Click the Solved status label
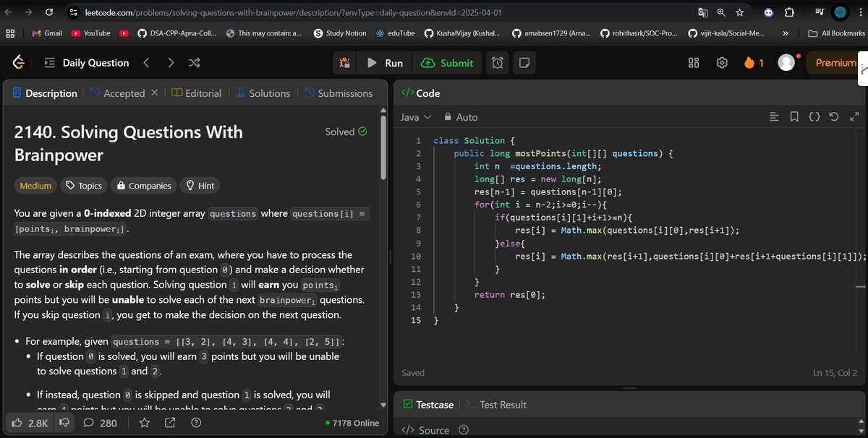This screenshot has height=438, width=868. pyautogui.click(x=346, y=132)
